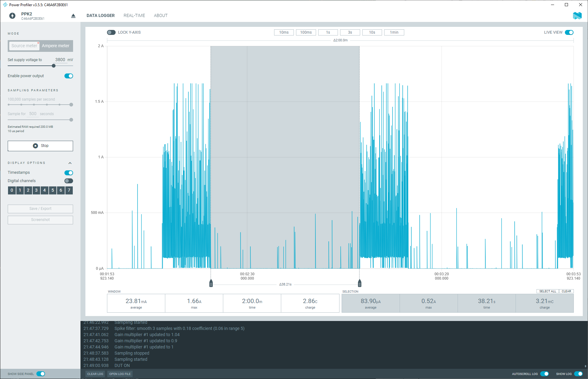The height and width of the screenshot is (379, 588).
Task: Eject the PPK2 device
Action: pyautogui.click(x=73, y=16)
